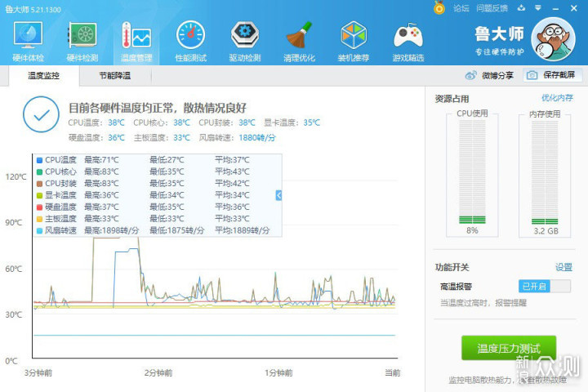Switch to the 温度监控 tab
588x392 pixels.
click(x=44, y=76)
